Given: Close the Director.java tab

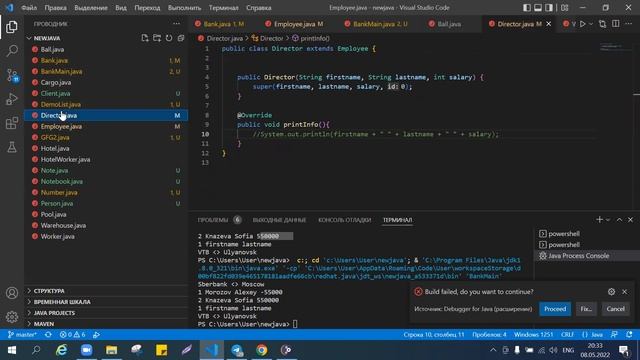Looking at the screenshot, I should [549, 24].
